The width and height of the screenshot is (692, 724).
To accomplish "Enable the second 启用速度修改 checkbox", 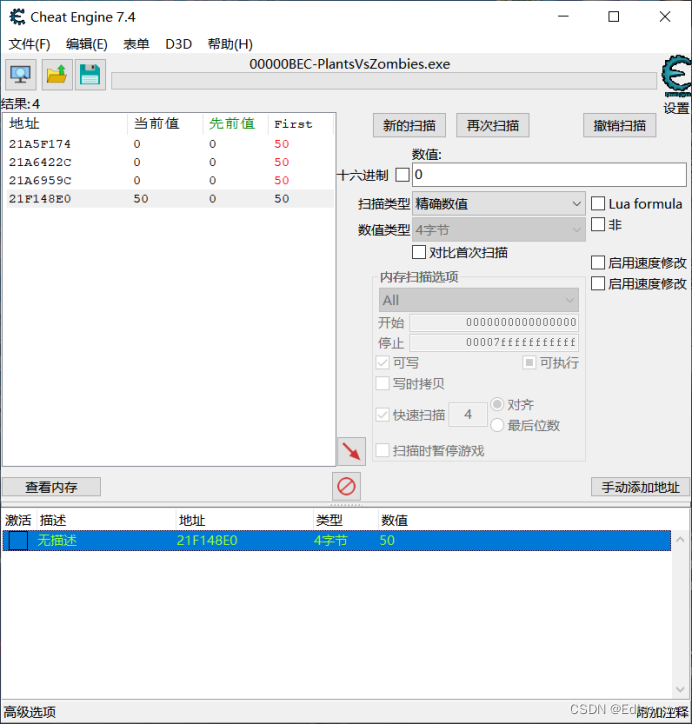I will click(598, 284).
